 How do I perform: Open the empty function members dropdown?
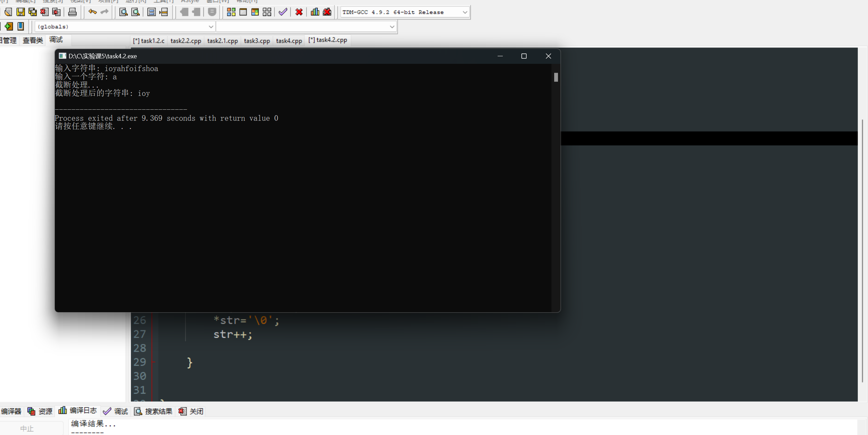(392, 27)
